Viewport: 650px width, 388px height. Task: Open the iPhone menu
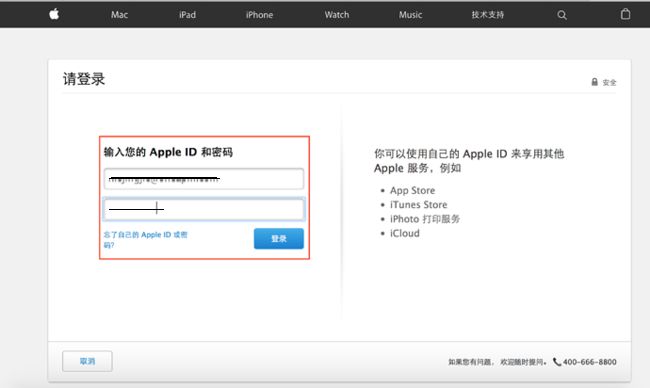(260, 15)
